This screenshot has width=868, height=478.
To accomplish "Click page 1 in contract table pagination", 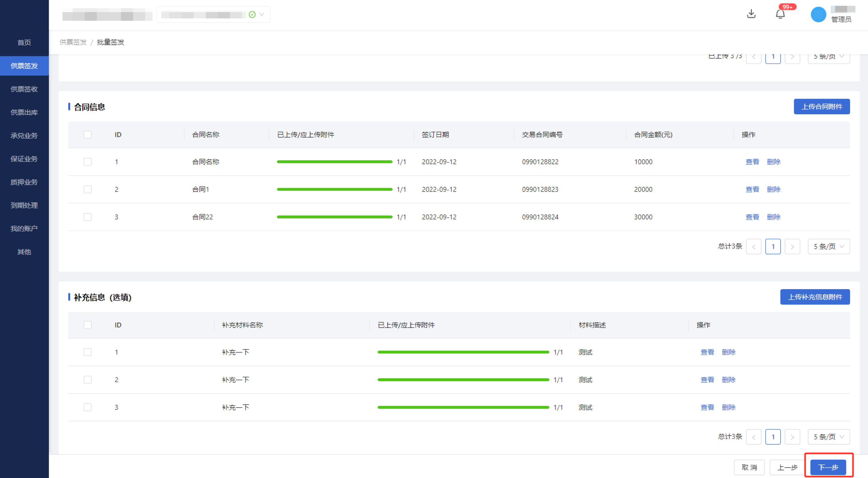I will click(773, 246).
